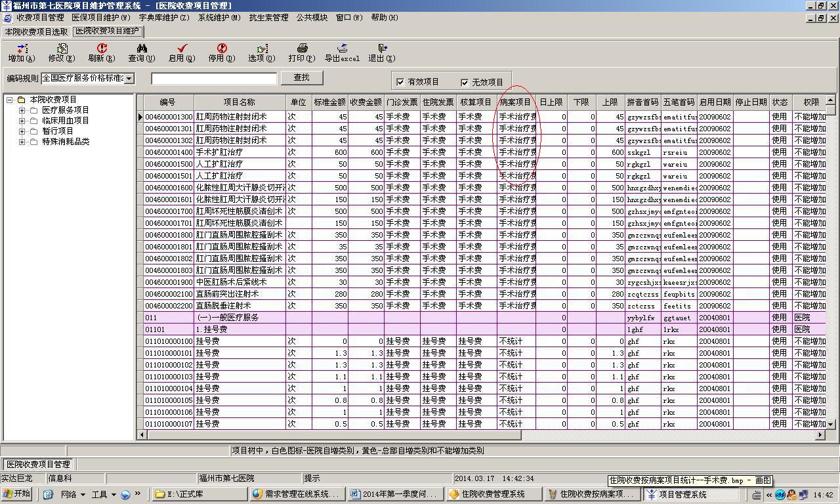The image size is (840, 504).
Task: Open the 选项 (Options) toolbar icon
Action: click(x=262, y=52)
